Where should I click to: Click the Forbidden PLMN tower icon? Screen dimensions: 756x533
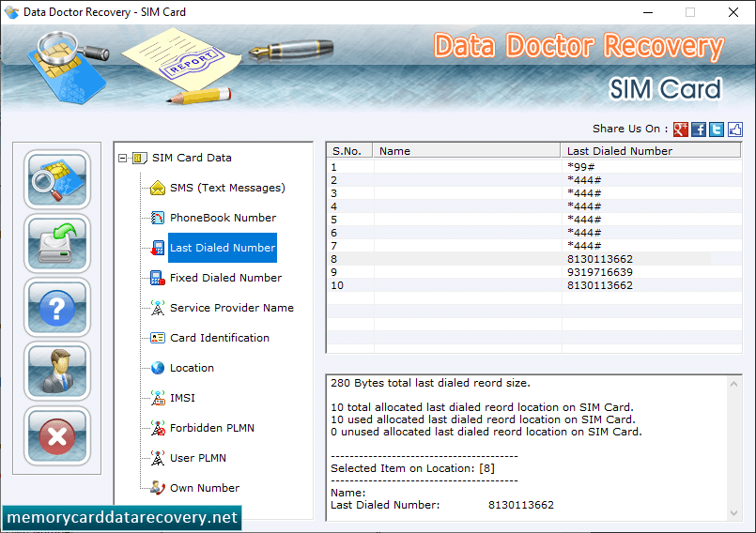click(158, 428)
